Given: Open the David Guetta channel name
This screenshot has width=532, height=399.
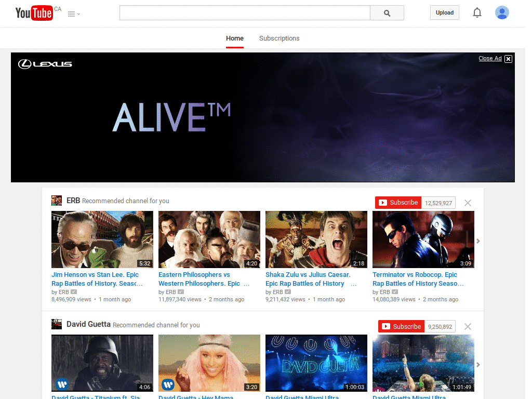Looking at the screenshot, I should tap(88, 324).
